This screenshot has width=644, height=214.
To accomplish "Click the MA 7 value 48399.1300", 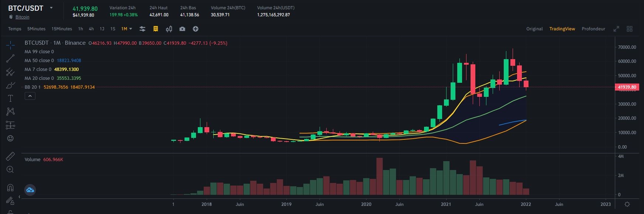I will [66, 69].
